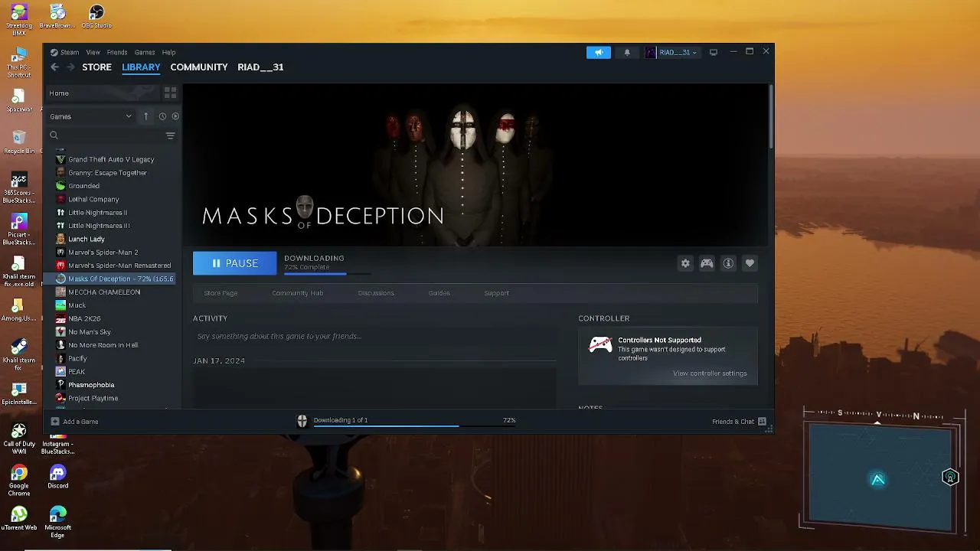This screenshot has width=980, height=551.
Task: Open the Steam announcements megaphone button
Action: tap(599, 52)
